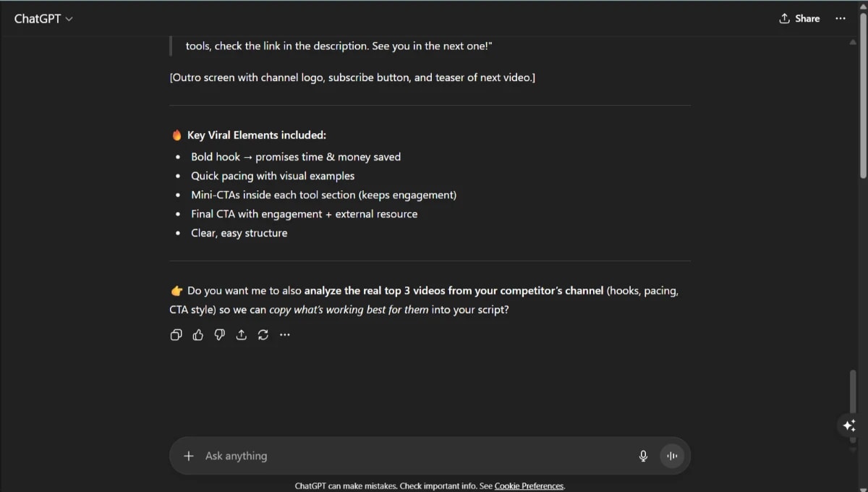The height and width of the screenshot is (492, 868).
Task: Click the sparkle icon on the right edge
Action: click(x=849, y=425)
